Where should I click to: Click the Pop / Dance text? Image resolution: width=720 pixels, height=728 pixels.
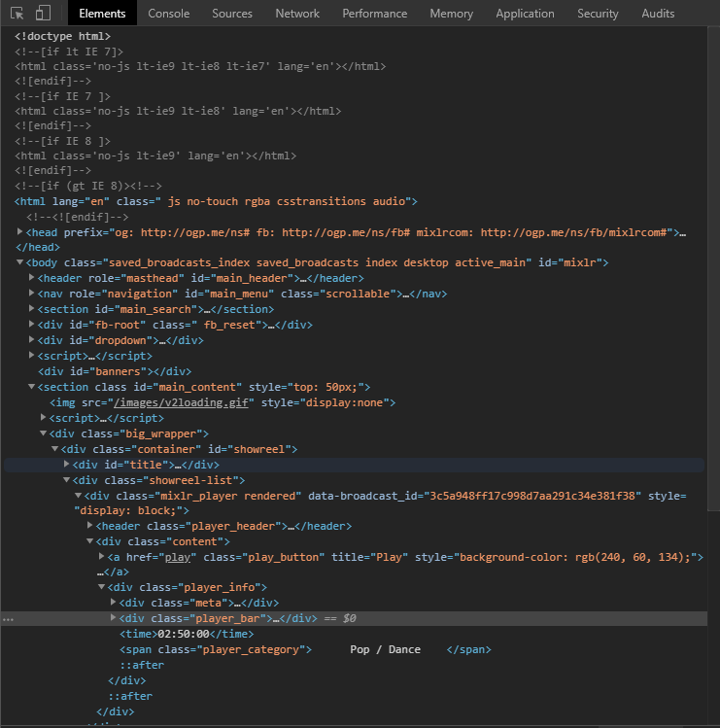(x=386, y=649)
